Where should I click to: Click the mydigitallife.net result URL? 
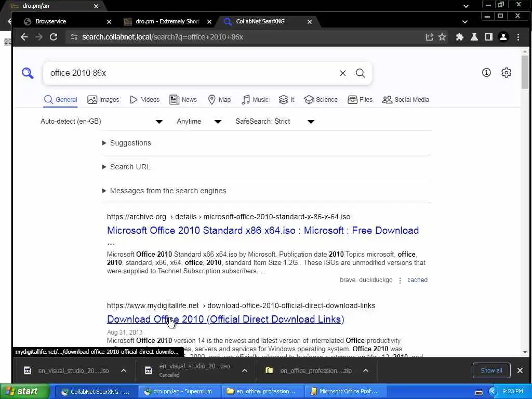pyautogui.click(x=241, y=305)
